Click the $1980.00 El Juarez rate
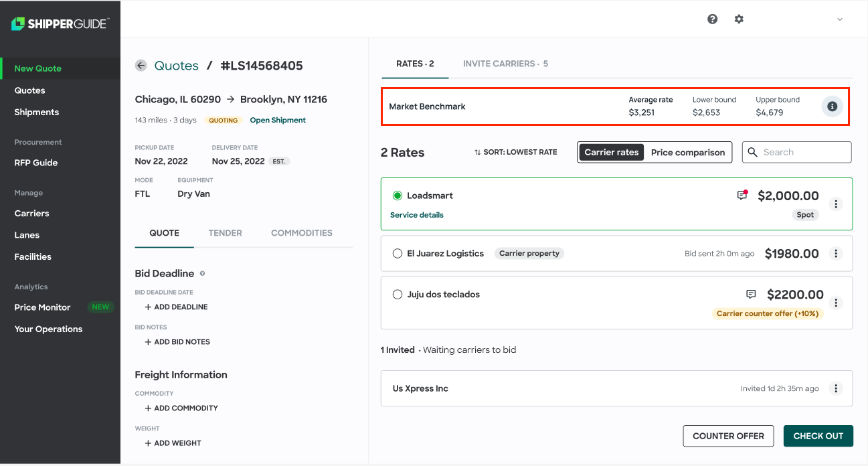This screenshot has width=868, height=466. 792,254
